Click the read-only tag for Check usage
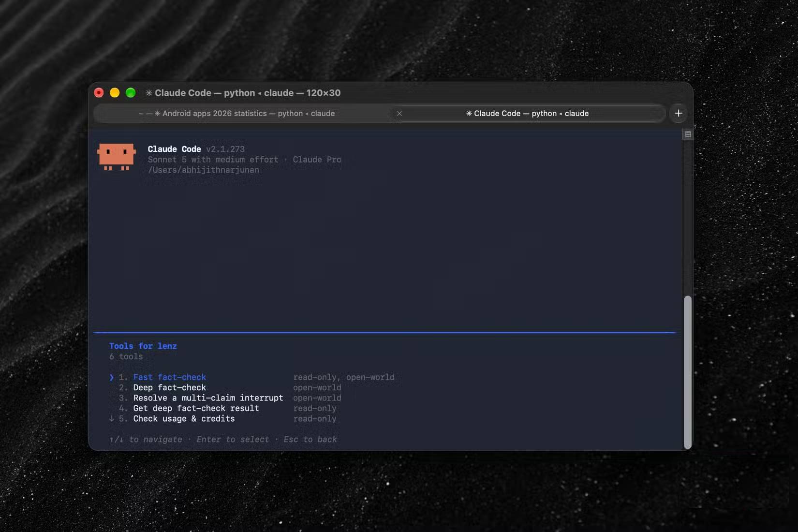This screenshot has height=532, width=798. click(315, 419)
